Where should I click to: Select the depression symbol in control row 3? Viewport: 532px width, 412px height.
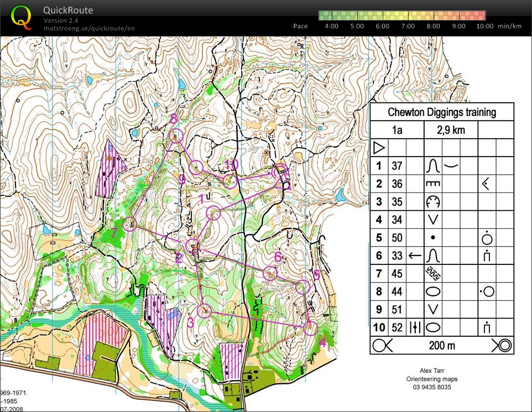pyautogui.click(x=432, y=202)
